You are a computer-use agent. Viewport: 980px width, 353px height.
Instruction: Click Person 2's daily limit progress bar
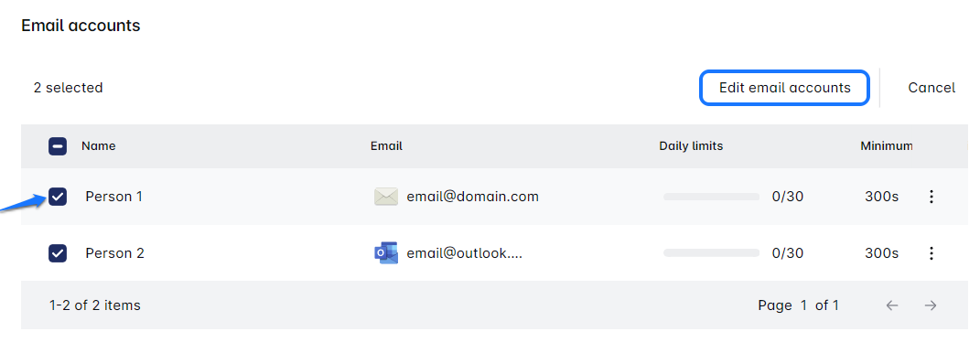pos(711,253)
